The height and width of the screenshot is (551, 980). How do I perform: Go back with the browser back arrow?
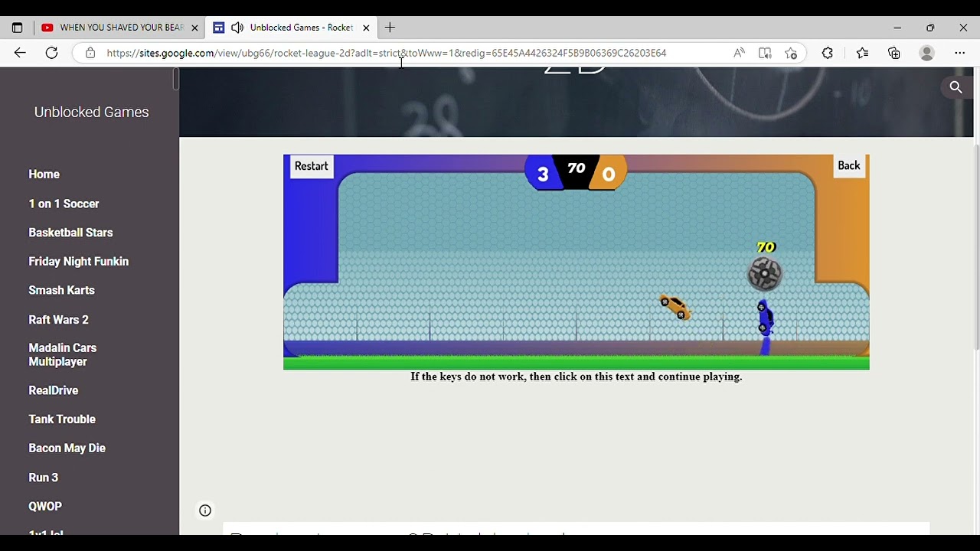20,53
